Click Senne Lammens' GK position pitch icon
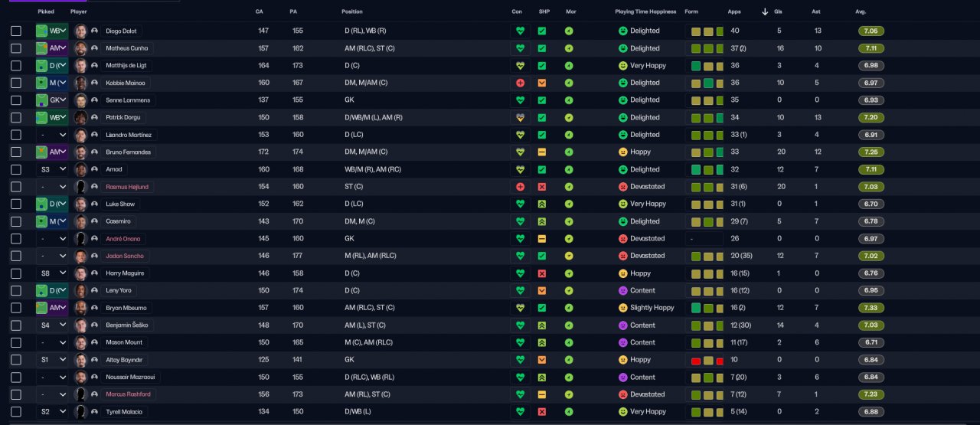 coord(42,100)
